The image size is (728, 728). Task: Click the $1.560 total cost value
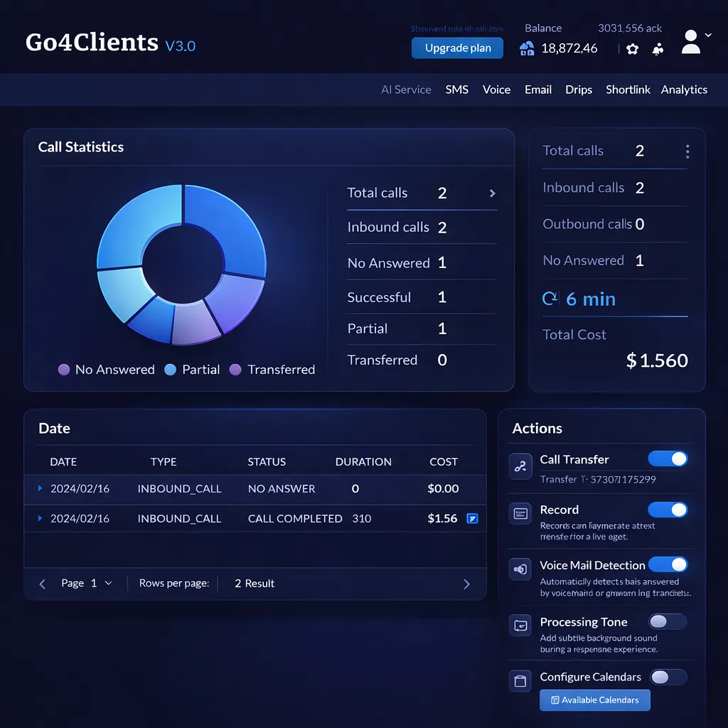(656, 360)
